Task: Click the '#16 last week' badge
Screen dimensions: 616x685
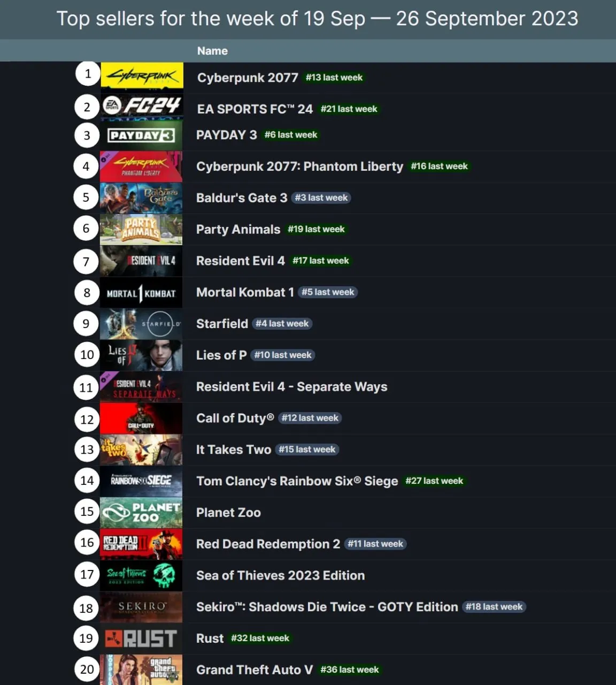Action: tap(439, 166)
